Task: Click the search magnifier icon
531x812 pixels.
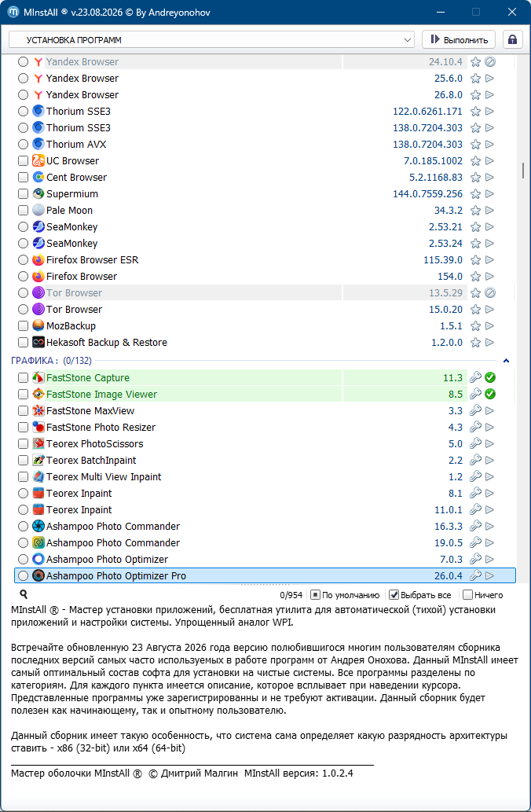Action: (24, 594)
